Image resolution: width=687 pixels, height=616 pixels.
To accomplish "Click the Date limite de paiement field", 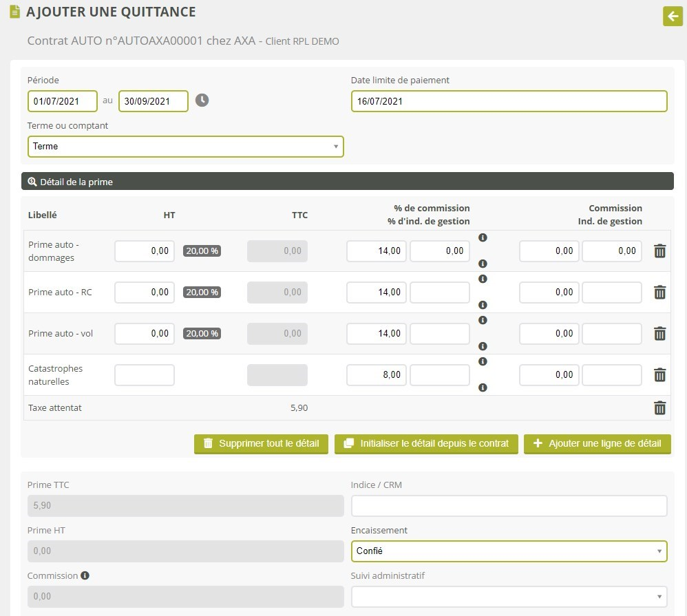I will coord(509,101).
